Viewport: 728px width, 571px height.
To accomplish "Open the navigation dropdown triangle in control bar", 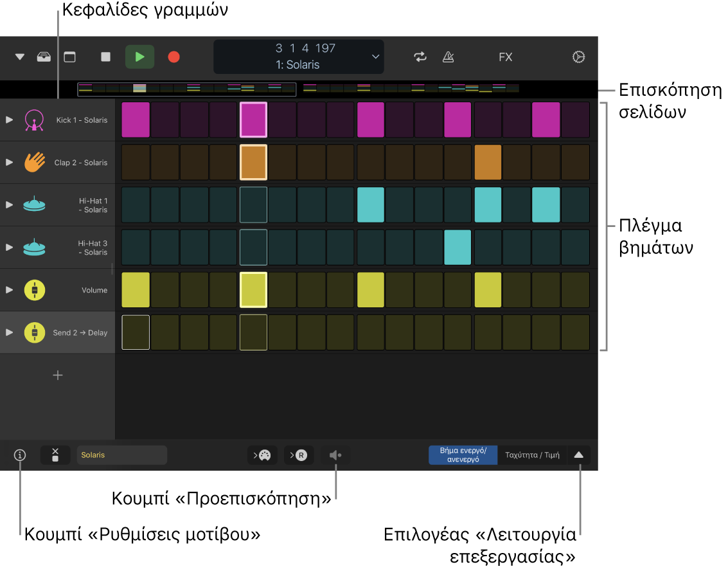I will tap(19, 57).
